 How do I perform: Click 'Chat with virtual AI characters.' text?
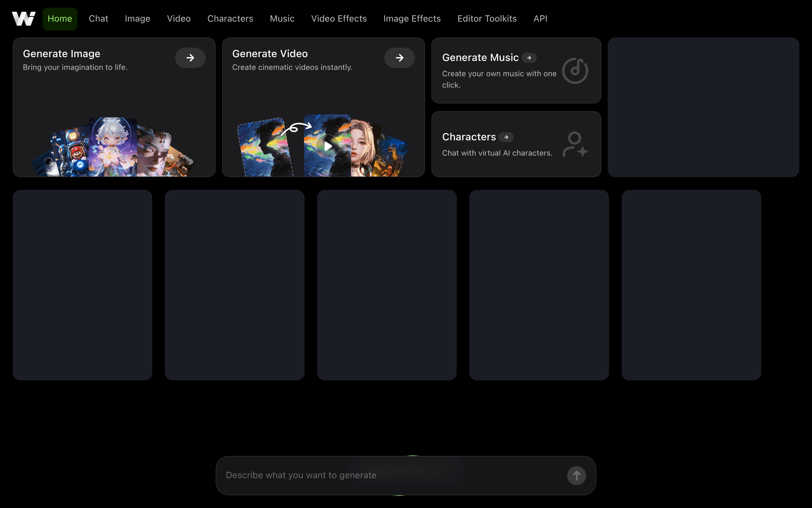(497, 153)
